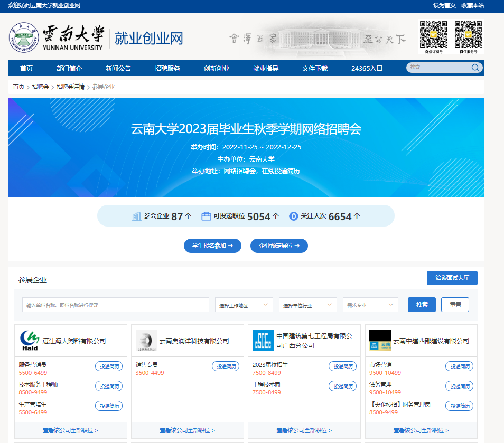The width and height of the screenshot is (504, 443).
Task: Click the CSCEC 中国建筑 company logo
Action: pos(263,341)
